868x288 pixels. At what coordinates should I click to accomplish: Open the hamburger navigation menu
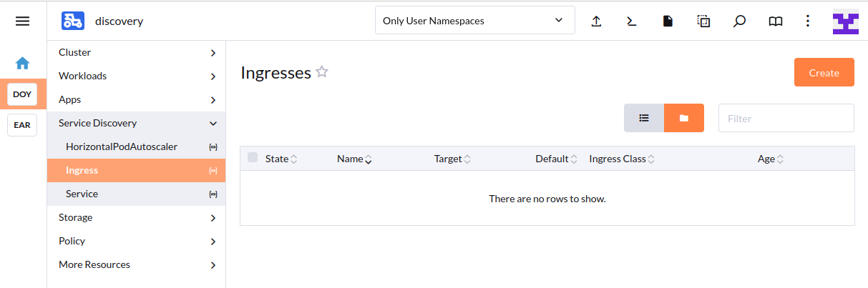click(x=23, y=21)
